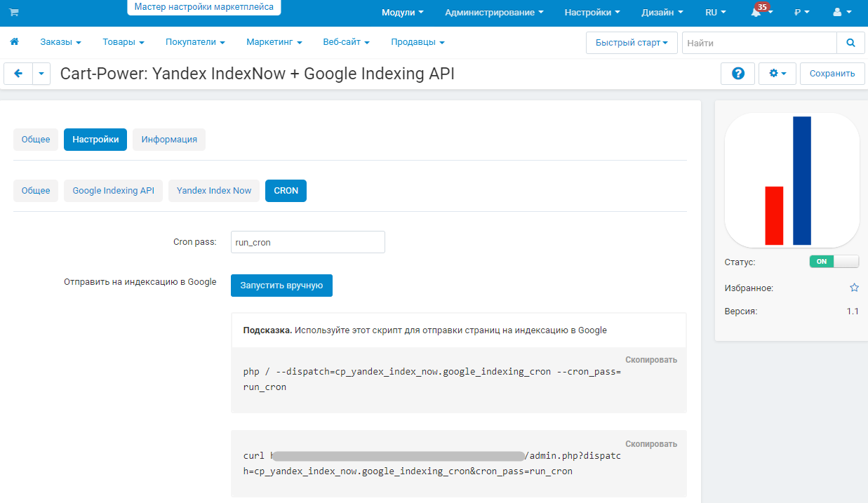Screen dimensions: 868x503
Task: Click the add-on logo image
Action: click(792, 180)
